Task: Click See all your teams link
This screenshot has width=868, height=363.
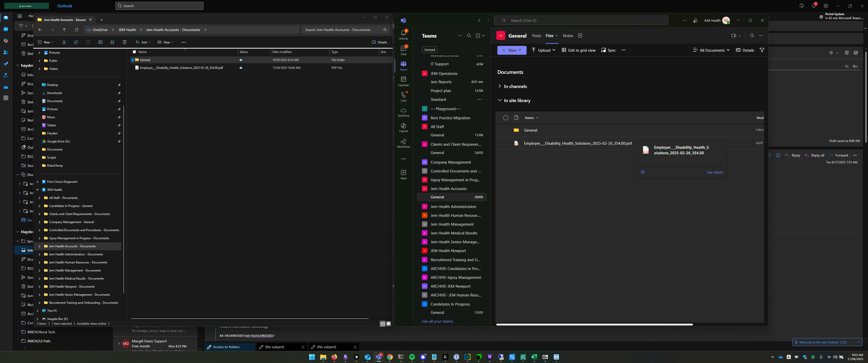Action: coord(437,321)
